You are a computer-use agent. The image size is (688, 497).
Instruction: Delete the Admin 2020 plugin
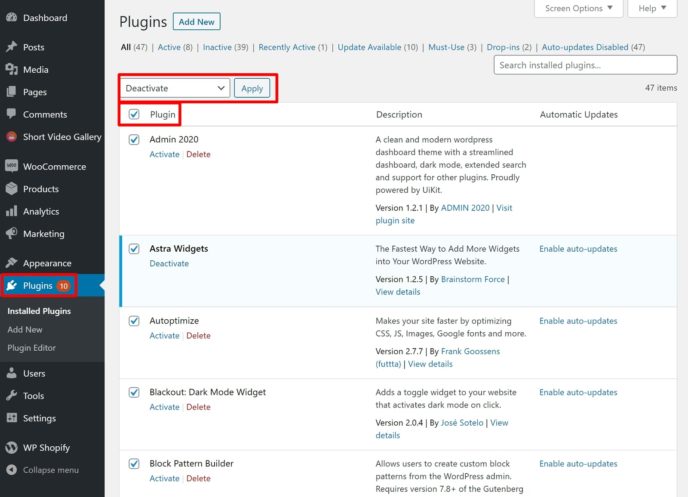click(198, 154)
